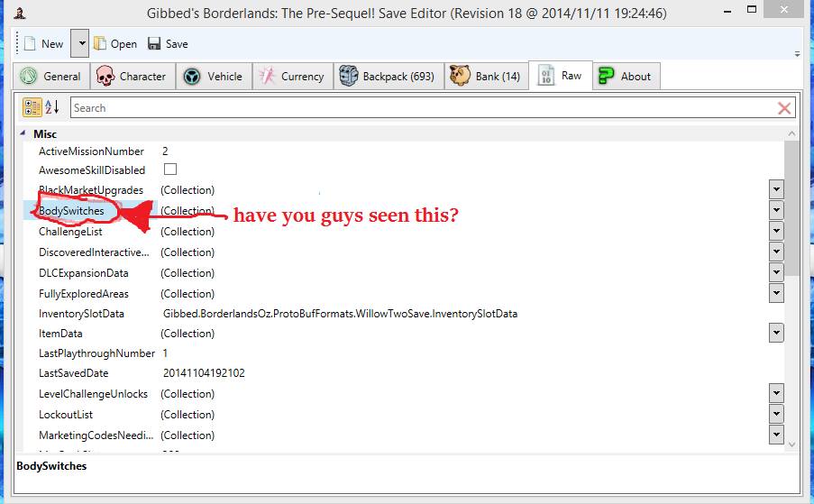Click the app icon in title bar
814x504 pixels.
pyautogui.click(x=20, y=13)
